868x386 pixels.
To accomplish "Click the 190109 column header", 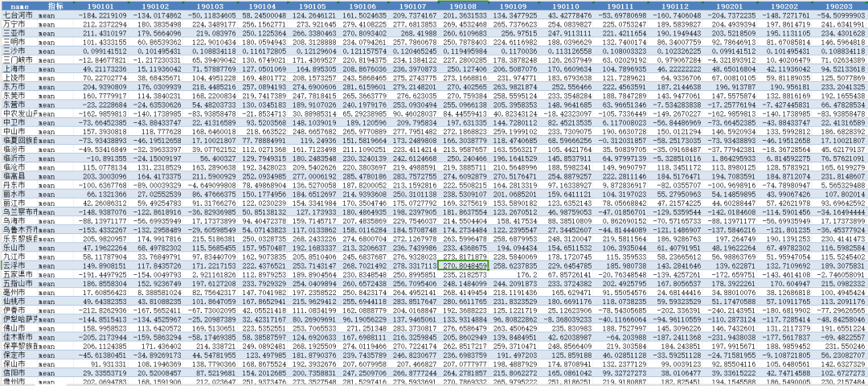I will [x=513, y=5].
